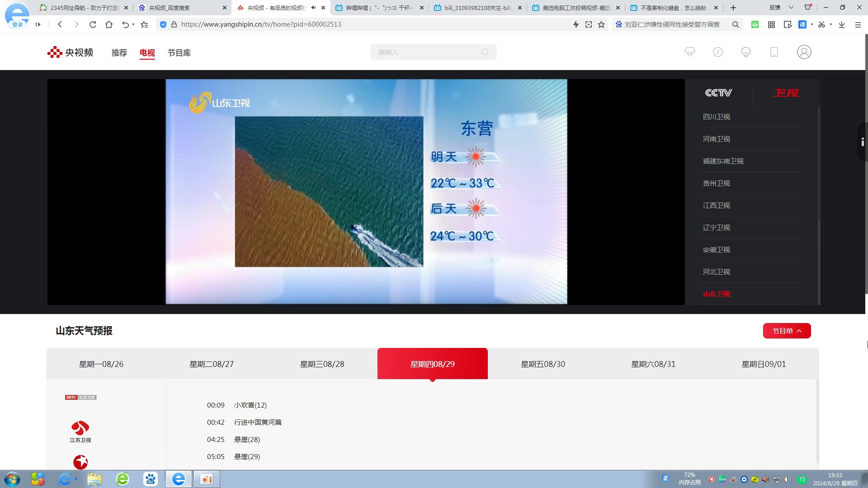Open a new browser tab with plus
868x488 pixels.
[733, 8]
